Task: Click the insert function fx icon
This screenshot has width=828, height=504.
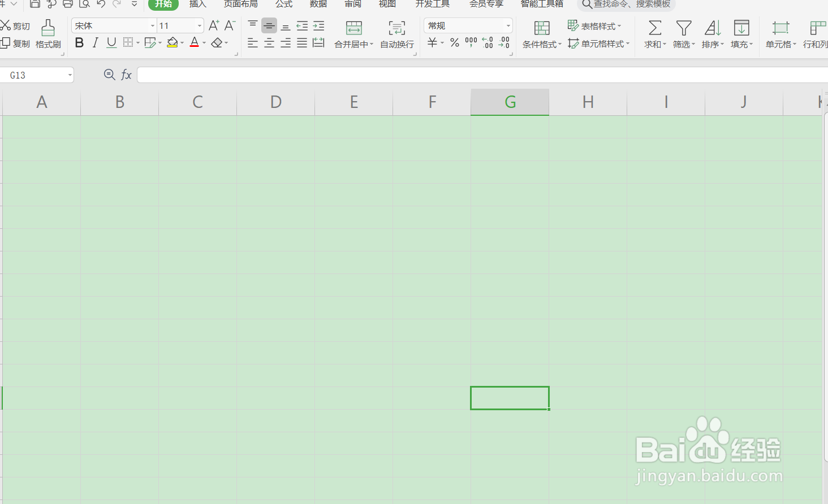Action: (x=127, y=75)
